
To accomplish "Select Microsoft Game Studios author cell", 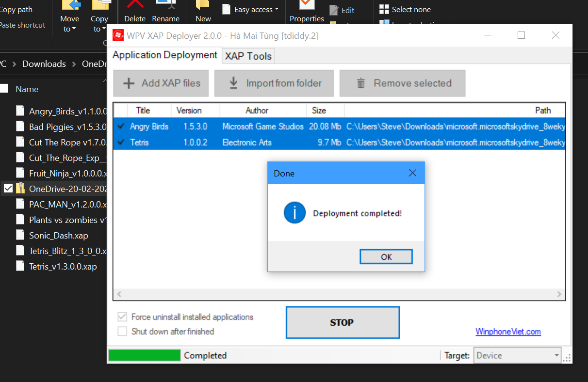I will (x=263, y=127).
